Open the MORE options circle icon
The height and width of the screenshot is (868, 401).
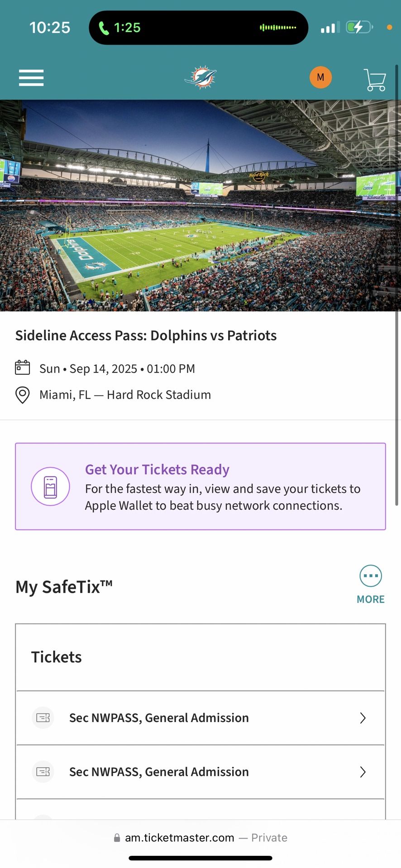point(371,576)
